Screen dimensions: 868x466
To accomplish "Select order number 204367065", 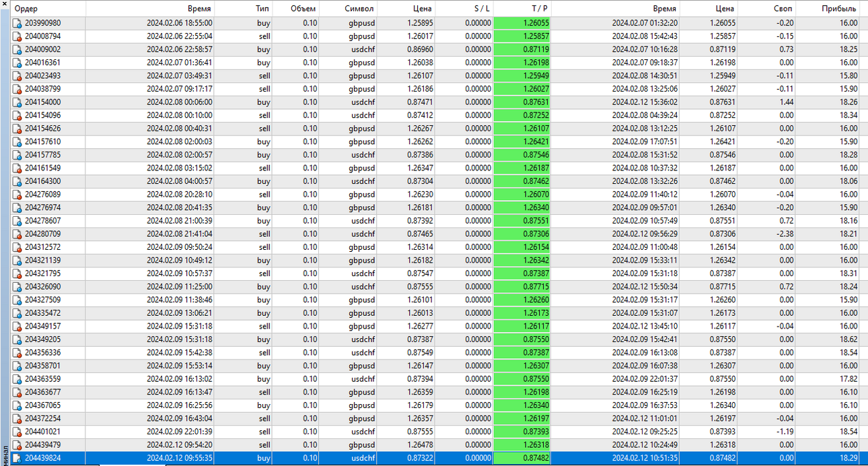I will click(42, 405).
